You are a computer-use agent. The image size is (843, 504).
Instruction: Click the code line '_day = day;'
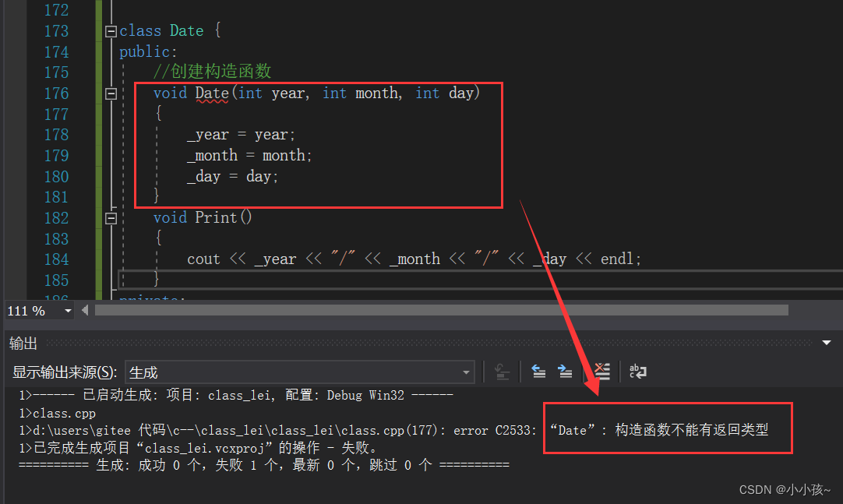tap(232, 177)
